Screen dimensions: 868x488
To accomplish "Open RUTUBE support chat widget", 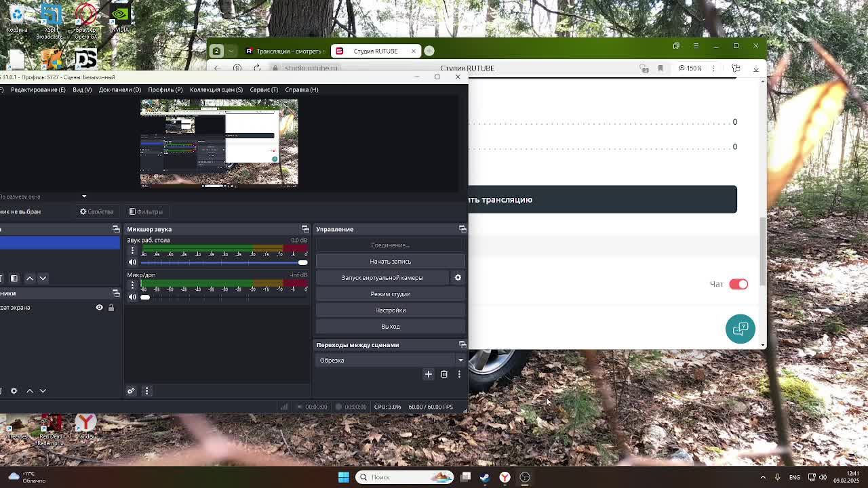I will tap(740, 329).
